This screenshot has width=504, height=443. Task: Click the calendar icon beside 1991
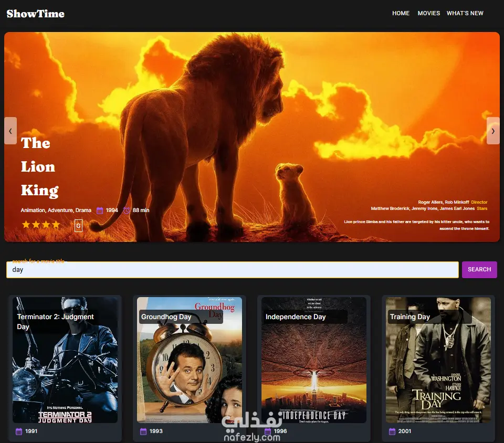coord(19,431)
